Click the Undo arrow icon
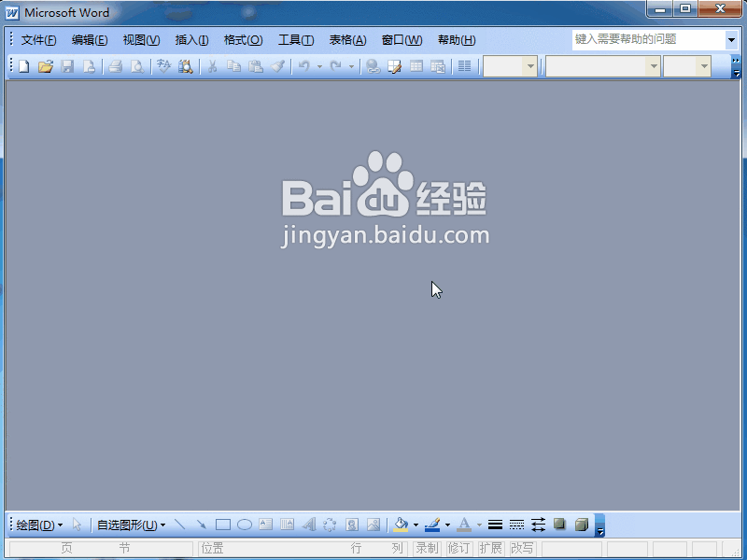Image resolution: width=747 pixels, height=560 pixels. [304, 66]
